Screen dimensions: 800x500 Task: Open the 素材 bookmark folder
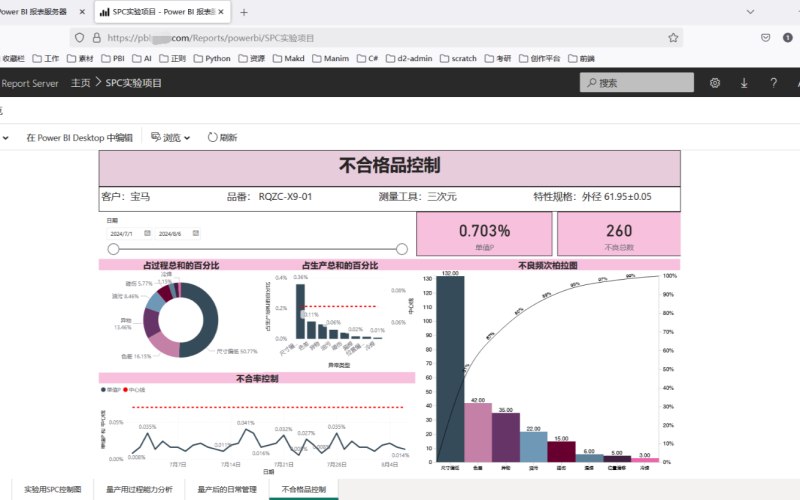(80, 59)
